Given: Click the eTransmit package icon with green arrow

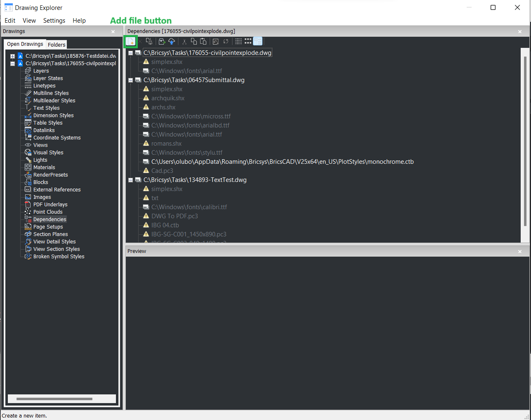Looking at the screenshot, I should pyautogui.click(x=162, y=41).
